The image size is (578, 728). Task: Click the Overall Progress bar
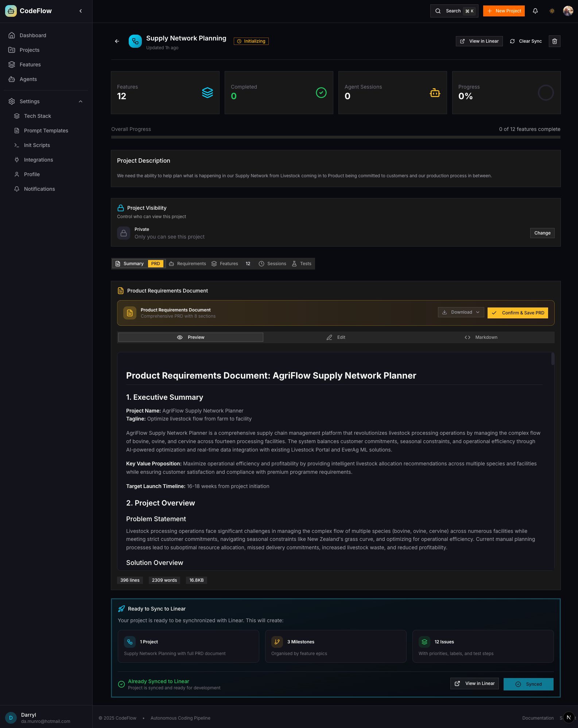(336, 137)
